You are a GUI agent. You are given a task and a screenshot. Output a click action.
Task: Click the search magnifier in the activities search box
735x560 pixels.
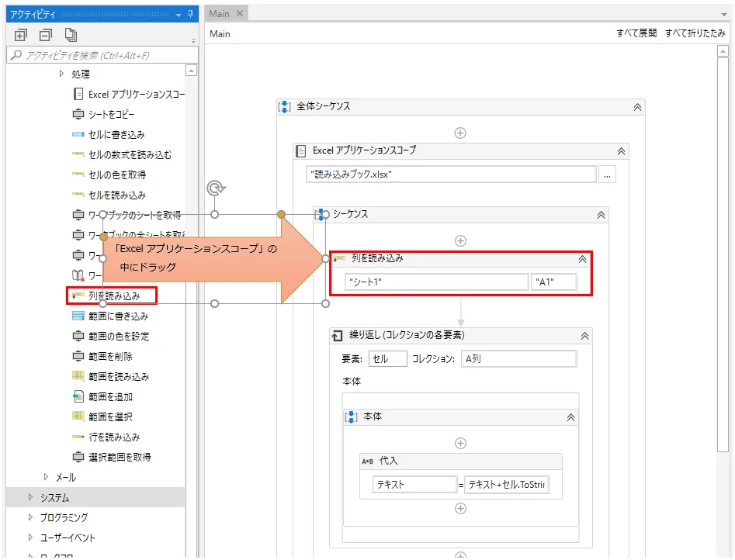point(17,54)
